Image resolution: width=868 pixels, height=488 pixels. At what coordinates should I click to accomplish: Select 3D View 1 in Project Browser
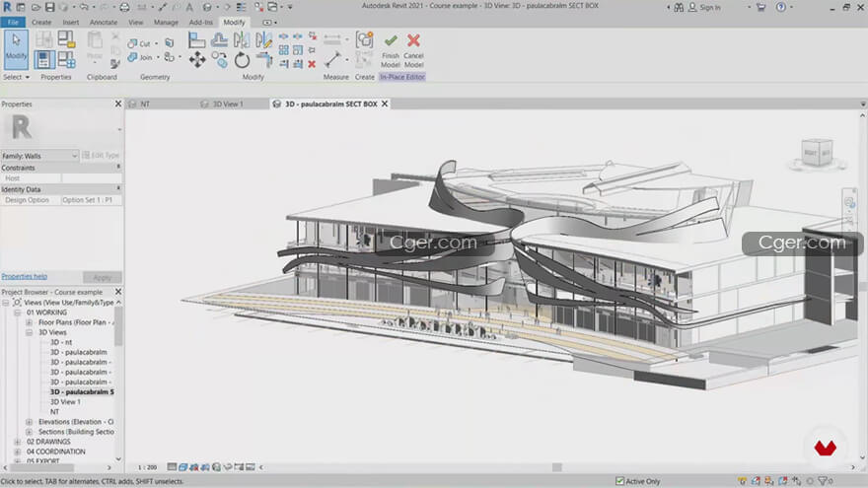65,402
